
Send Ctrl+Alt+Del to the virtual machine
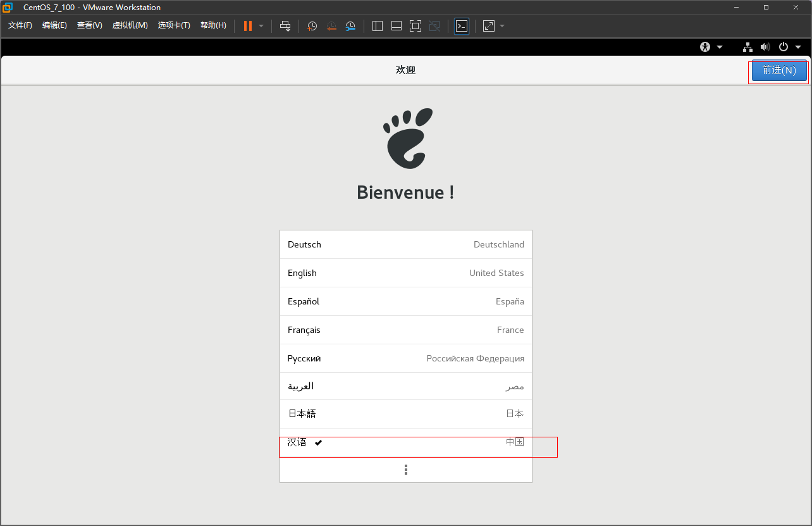285,26
